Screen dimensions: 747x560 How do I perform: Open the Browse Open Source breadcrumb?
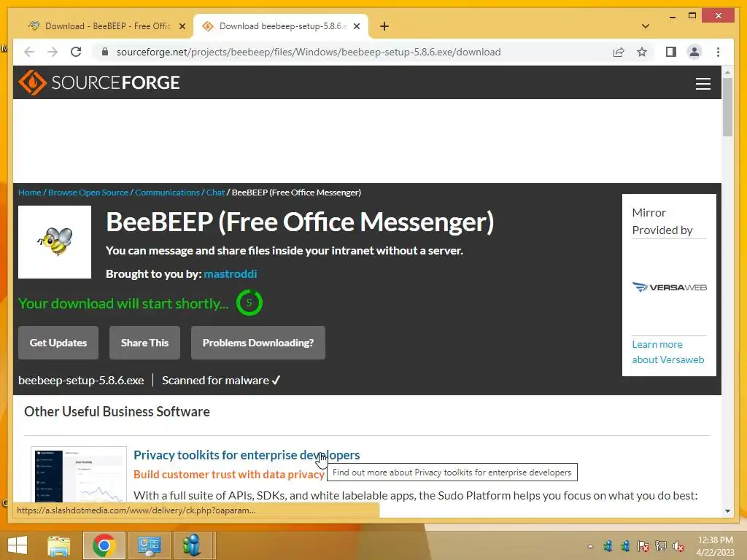(88, 192)
